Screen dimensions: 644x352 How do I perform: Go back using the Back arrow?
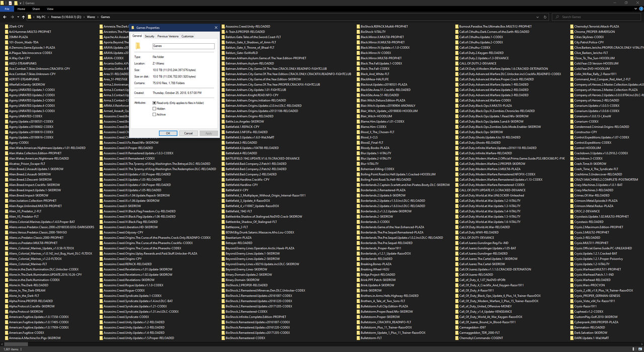[5, 17]
